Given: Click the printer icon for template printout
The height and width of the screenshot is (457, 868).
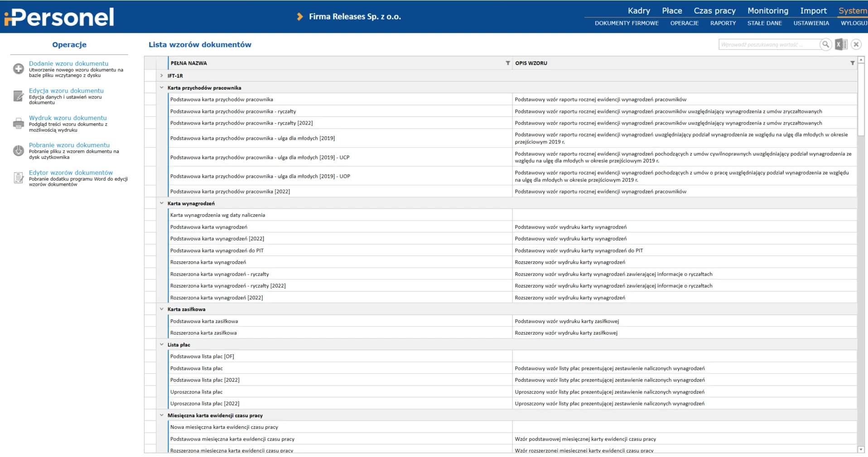Looking at the screenshot, I should point(19,123).
